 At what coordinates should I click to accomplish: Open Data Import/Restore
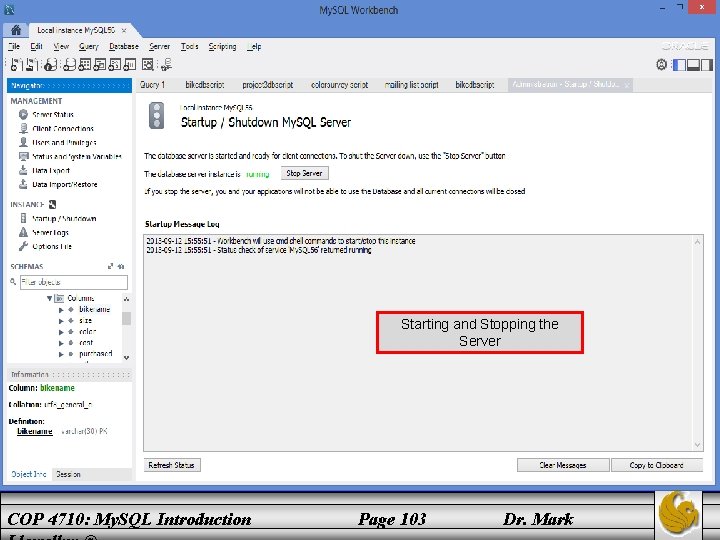[65, 185]
